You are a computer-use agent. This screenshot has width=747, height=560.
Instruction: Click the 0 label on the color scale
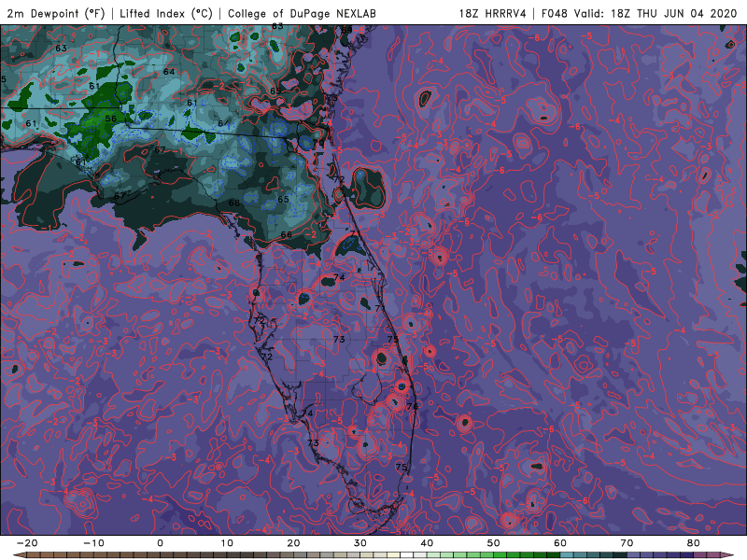point(160,543)
